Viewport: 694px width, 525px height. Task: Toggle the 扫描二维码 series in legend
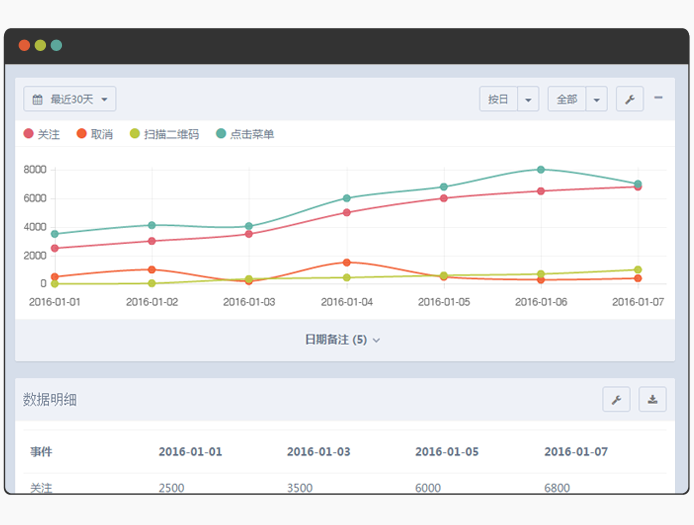coord(164,134)
